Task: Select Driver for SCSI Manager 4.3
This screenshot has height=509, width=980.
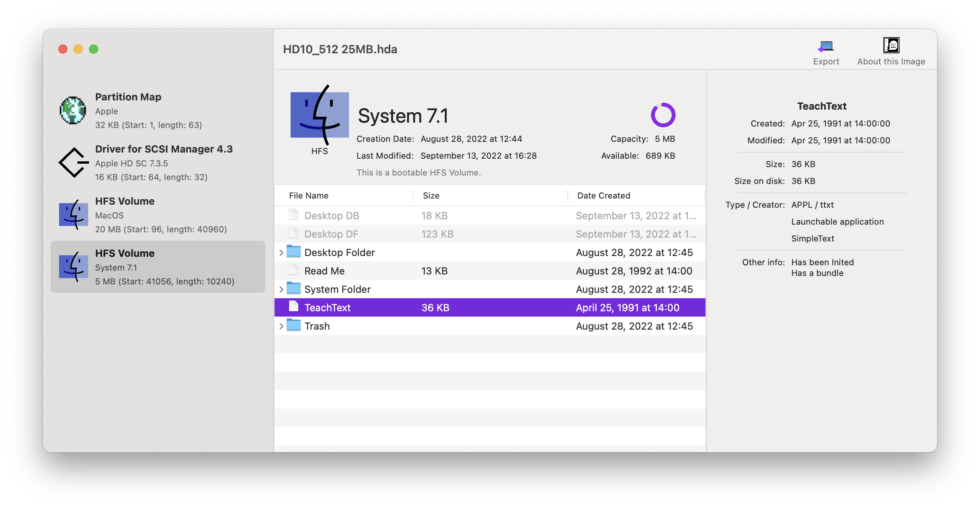Action: (x=158, y=163)
